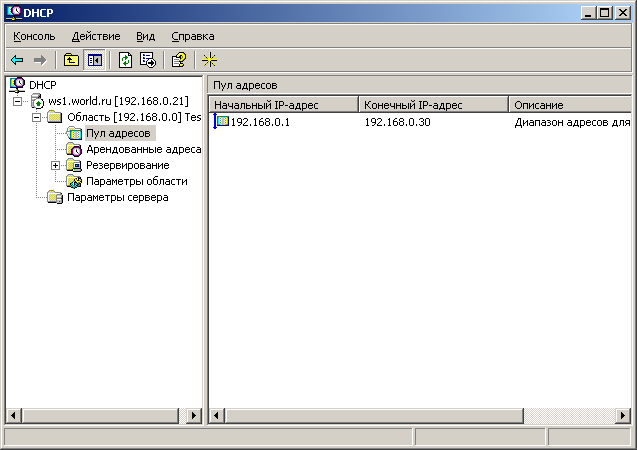Image resolution: width=637 pixels, height=450 pixels.
Task: Select Параметры сервера tree item
Action: pos(117,197)
